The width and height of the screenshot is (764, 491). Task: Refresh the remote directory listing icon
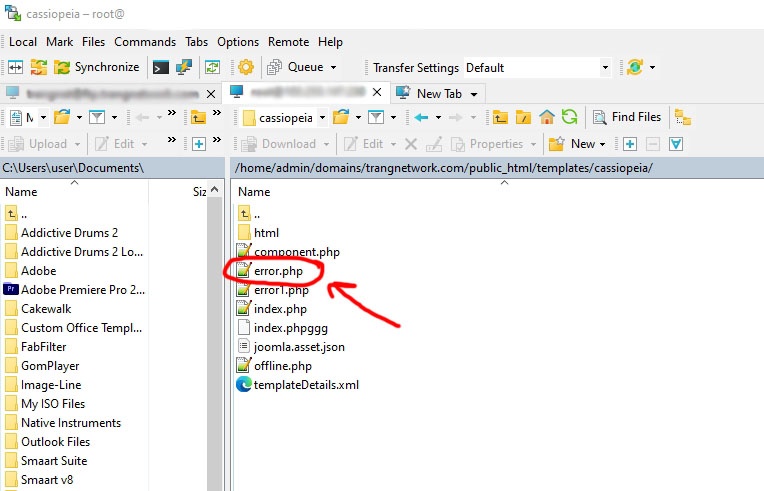570,117
